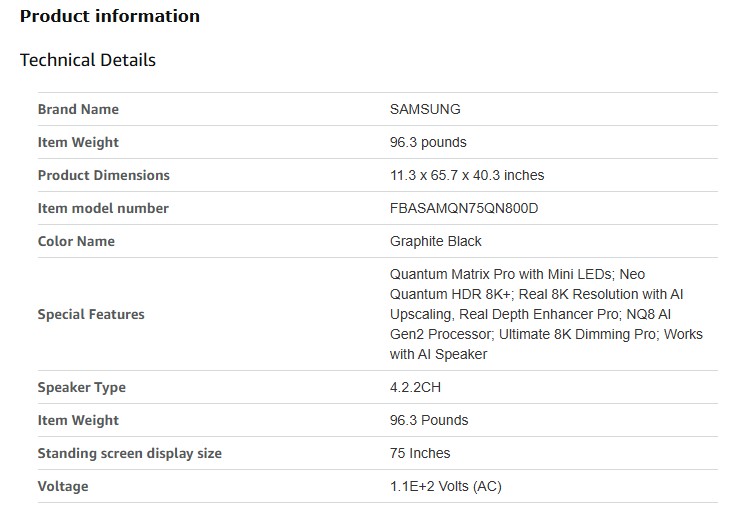Click the Standing screen display size label
738x508 pixels.
[x=129, y=453]
